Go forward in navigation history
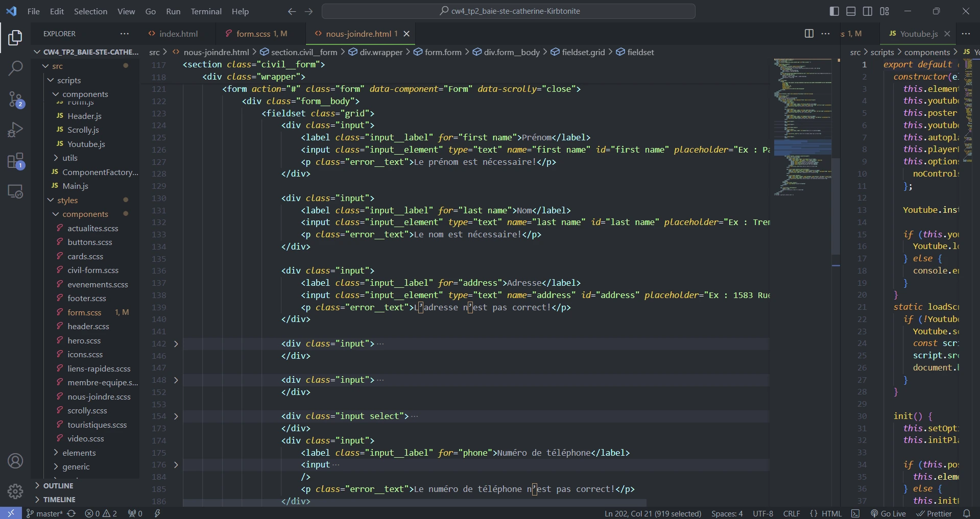The image size is (980, 519). (x=308, y=11)
